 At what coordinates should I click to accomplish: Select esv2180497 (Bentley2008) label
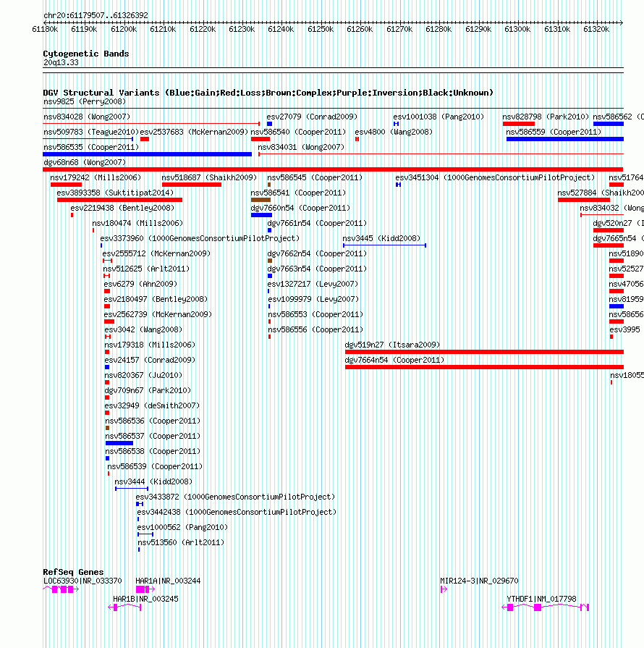click(x=156, y=300)
